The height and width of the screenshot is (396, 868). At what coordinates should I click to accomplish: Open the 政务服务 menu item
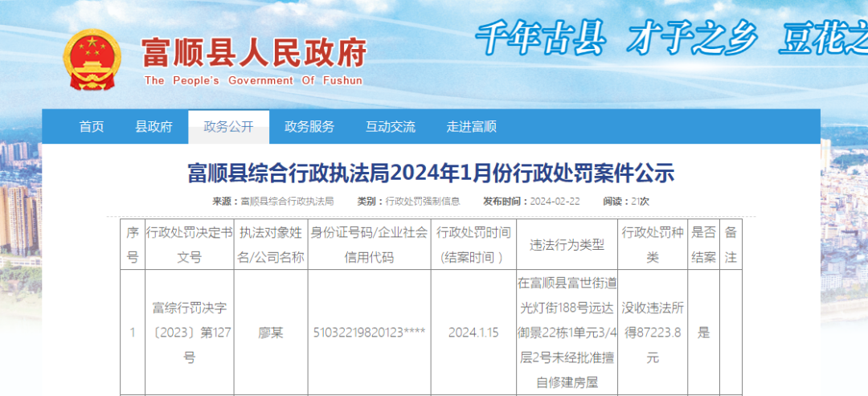(309, 127)
